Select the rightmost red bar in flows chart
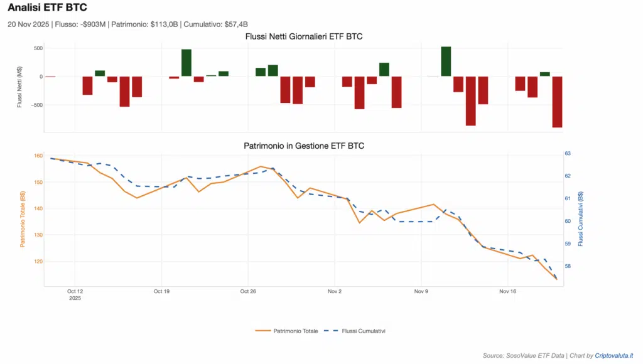 [x=557, y=102]
